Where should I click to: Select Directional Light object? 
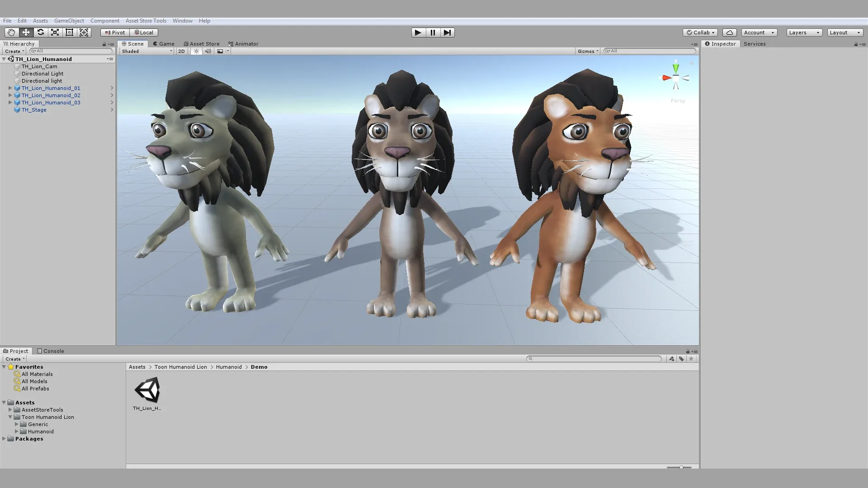(x=42, y=74)
